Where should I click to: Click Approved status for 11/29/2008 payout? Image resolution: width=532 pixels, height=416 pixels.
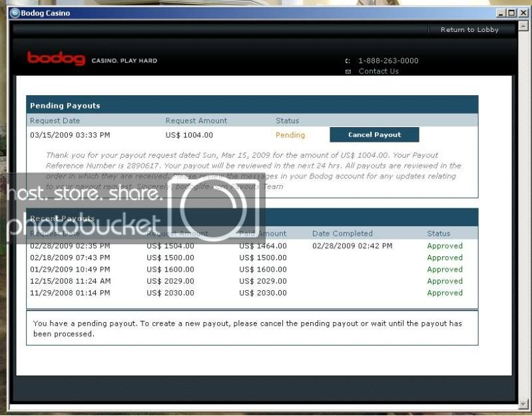tap(445, 293)
